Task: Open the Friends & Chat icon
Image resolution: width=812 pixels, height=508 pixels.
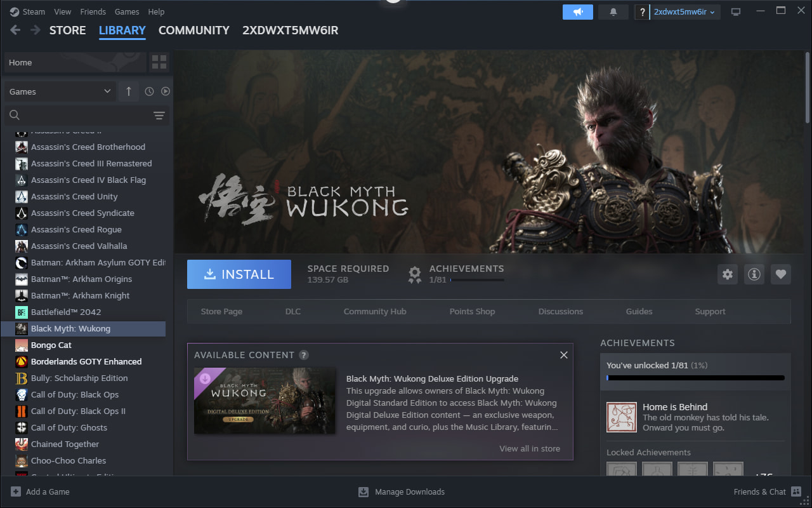Action: (796, 491)
